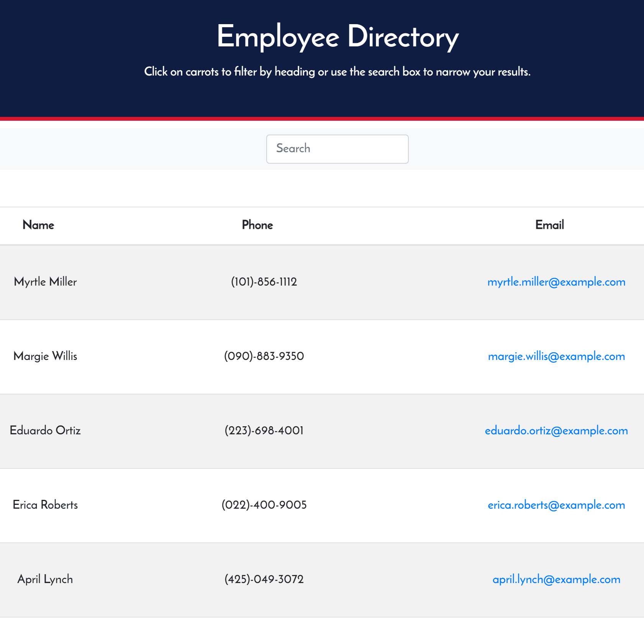This screenshot has width=644, height=644.
Task: Sort by the Email column header
Action: [x=549, y=225]
